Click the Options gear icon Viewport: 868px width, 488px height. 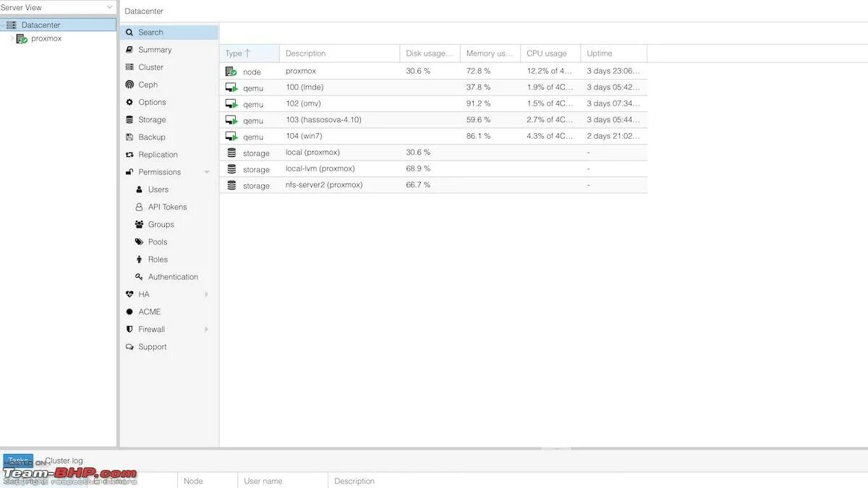click(x=129, y=102)
